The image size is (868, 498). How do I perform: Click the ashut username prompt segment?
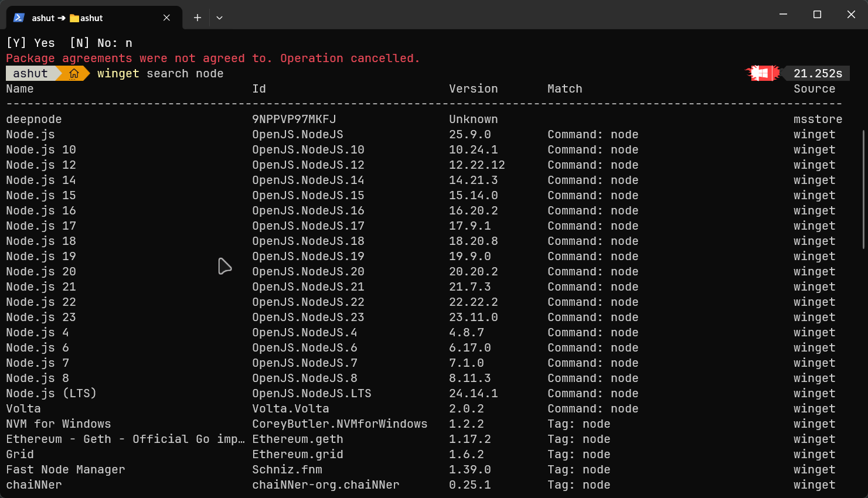pos(30,73)
